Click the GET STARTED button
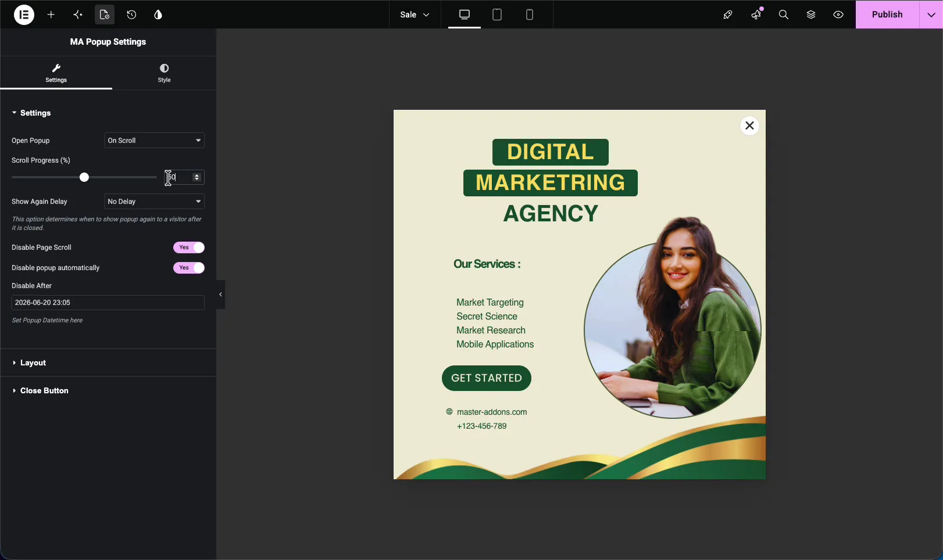 tap(487, 378)
